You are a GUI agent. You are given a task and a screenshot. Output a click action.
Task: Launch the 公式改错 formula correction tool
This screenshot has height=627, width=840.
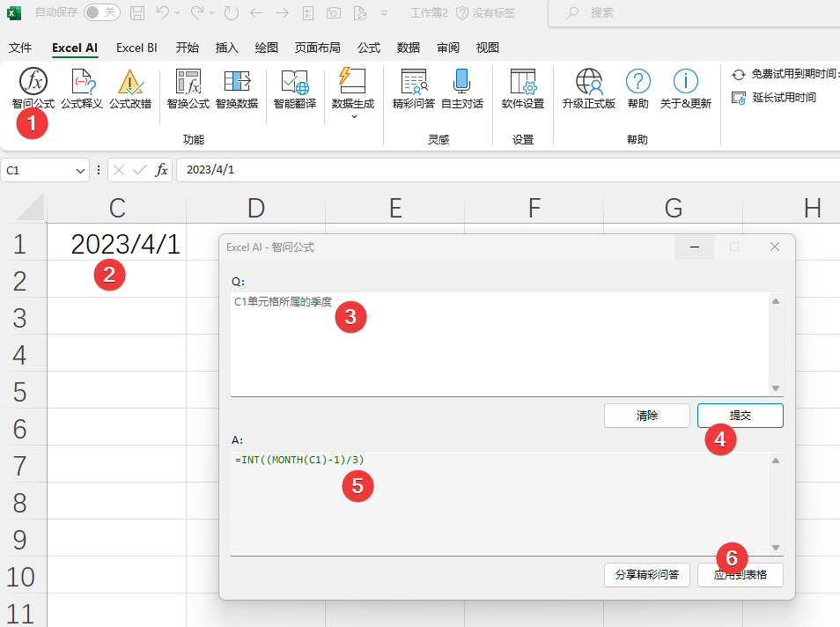(x=130, y=88)
